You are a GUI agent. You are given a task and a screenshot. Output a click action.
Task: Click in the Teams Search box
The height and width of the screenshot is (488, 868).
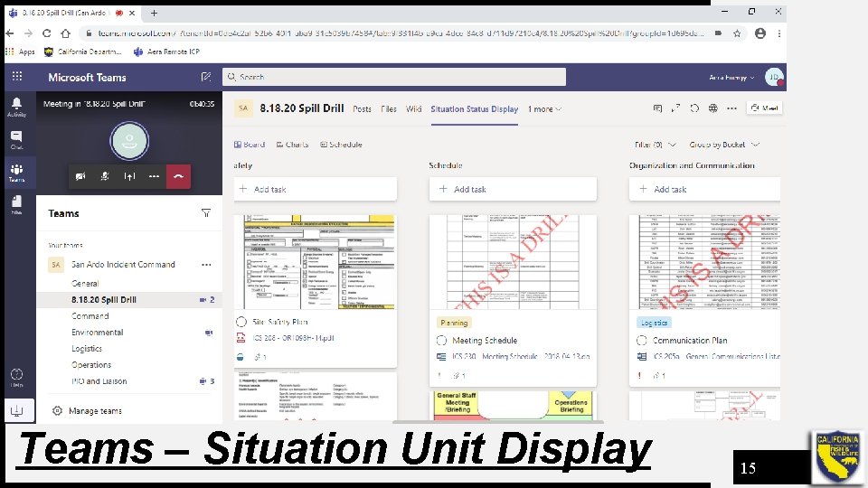coord(394,77)
